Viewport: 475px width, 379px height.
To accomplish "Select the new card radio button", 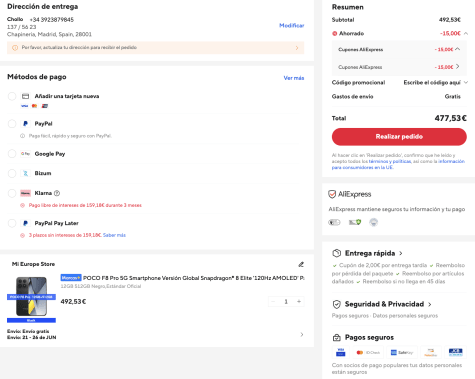I will tap(12, 96).
